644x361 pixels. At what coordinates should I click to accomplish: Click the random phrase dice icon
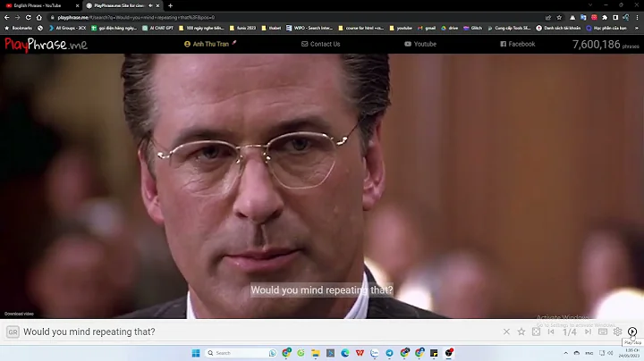click(x=536, y=332)
